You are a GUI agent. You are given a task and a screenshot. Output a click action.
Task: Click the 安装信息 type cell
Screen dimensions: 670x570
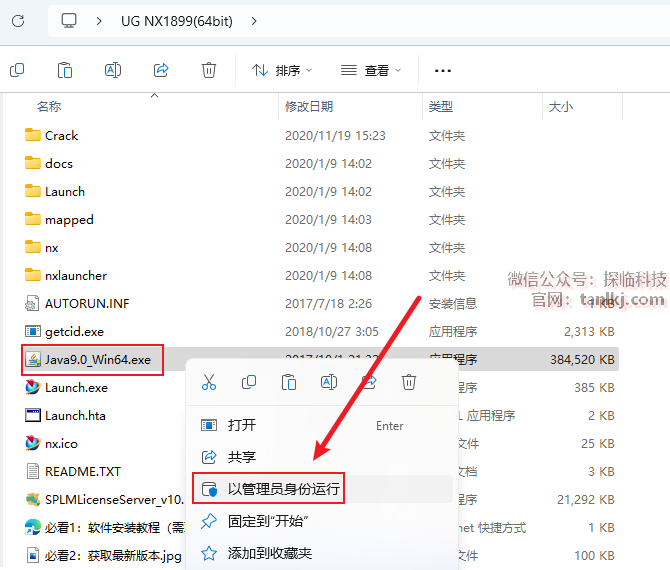tap(453, 303)
